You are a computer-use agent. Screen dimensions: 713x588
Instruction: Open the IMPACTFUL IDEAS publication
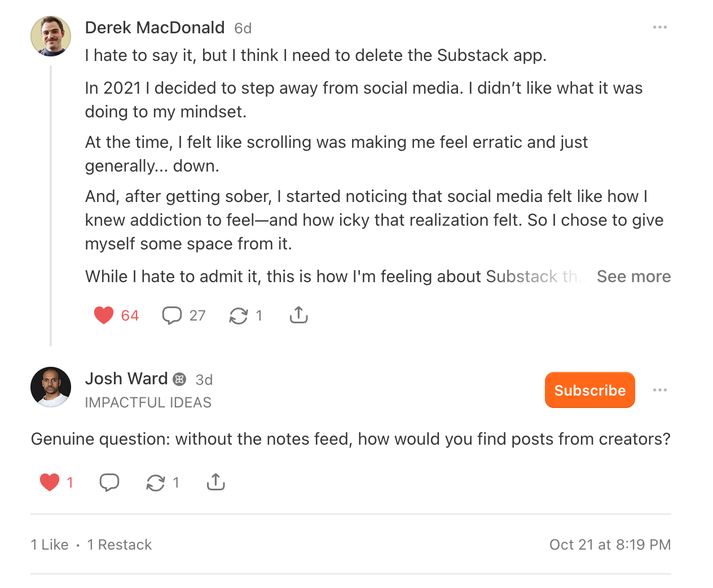148,402
